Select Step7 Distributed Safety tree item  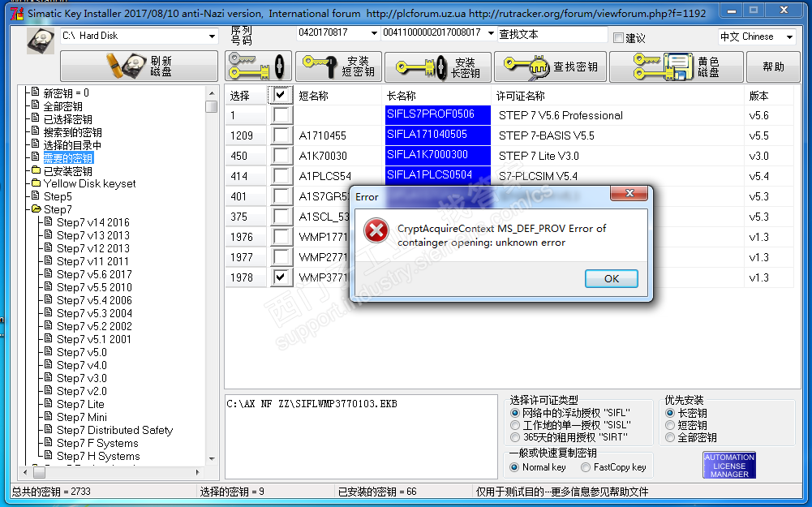point(114,430)
